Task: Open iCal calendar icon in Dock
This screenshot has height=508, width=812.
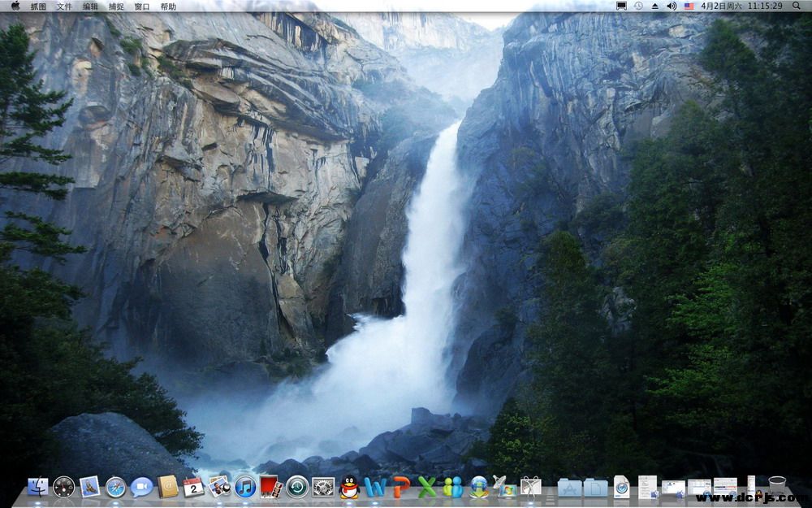Action: [x=193, y=487]
